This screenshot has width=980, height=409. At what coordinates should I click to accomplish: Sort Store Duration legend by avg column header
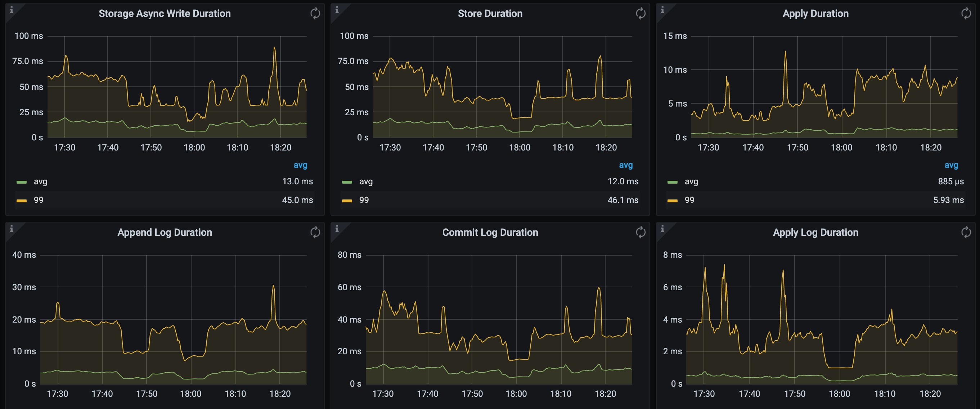pyautogui.click(x=625, y=165)
